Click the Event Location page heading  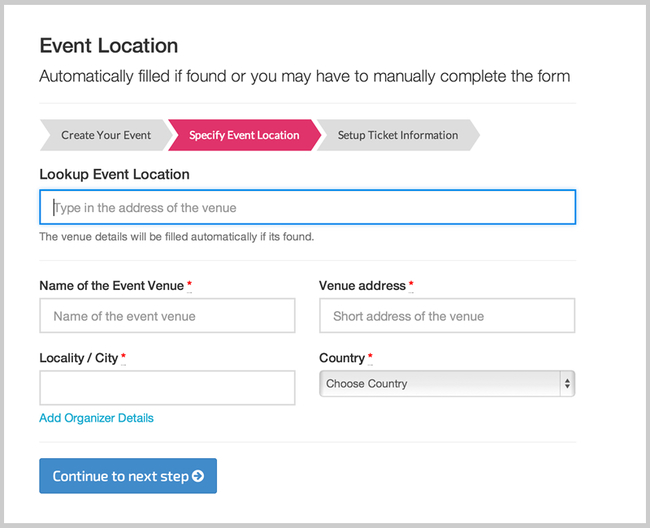108,46
